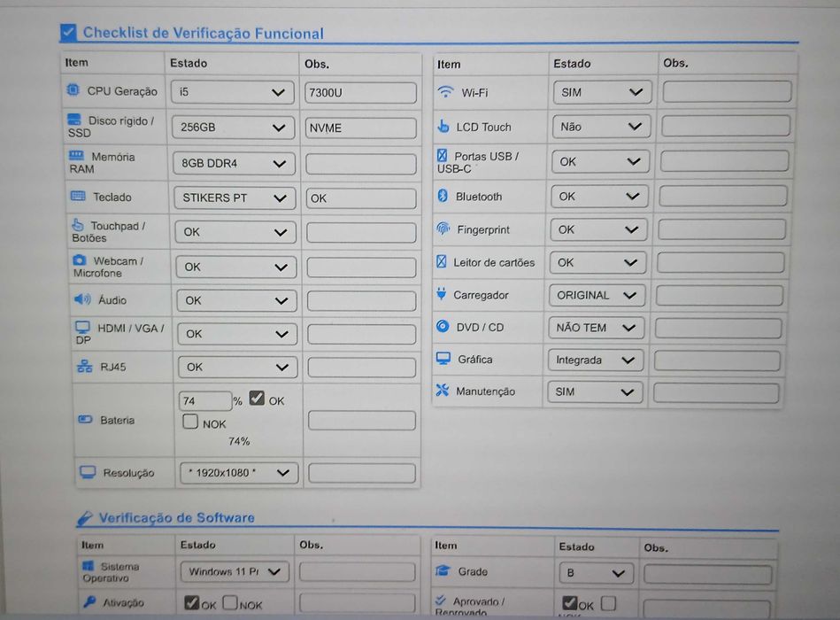Uncheck the Aprovado / Reprovado OK checkbox
The width and height of the screenshot is (840, 620).
pos(570,603)
